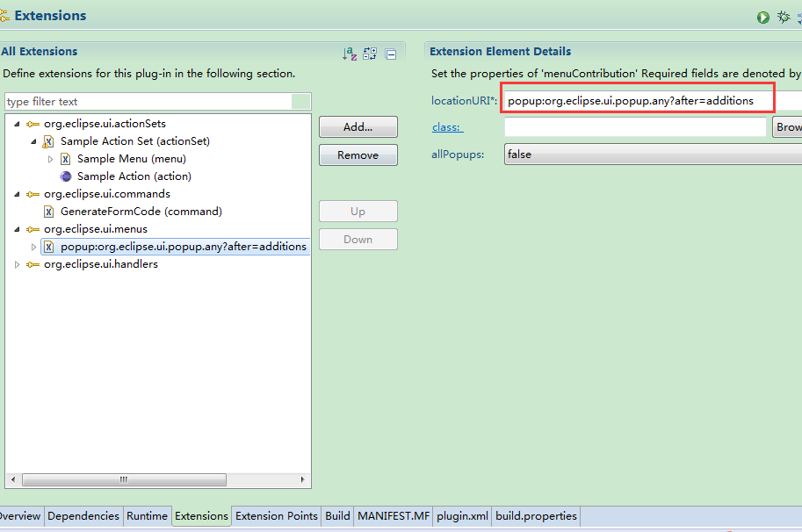Open the class: hyperlink
The height and width of the screenshot is (532, 802).
[x=446, y=127]
